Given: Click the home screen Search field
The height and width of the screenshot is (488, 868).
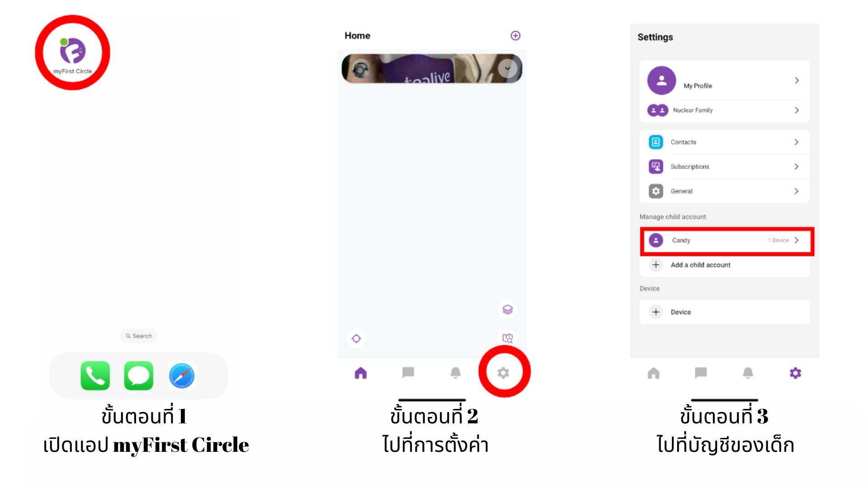Looking at the screenshot, I should [139, 336].
